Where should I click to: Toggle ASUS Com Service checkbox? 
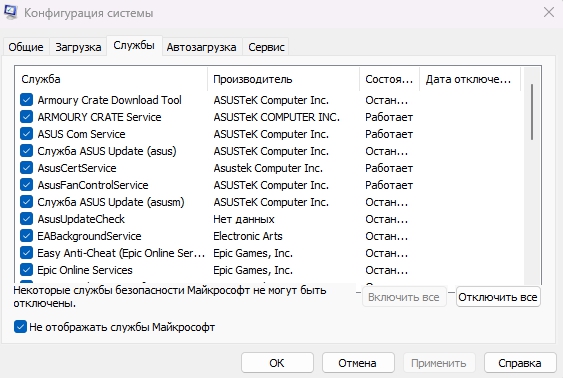[x=27, y=134]
